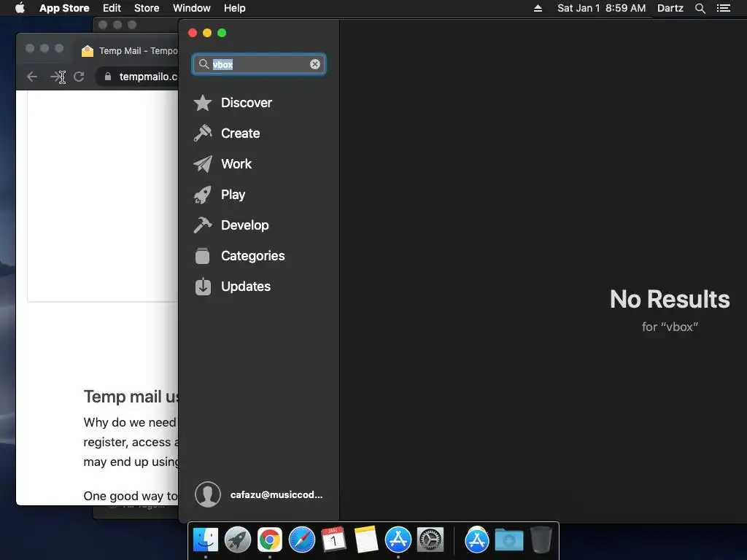747x560 pixels.
Task: Click the date and time in menu bar
Action: [601, 8]
